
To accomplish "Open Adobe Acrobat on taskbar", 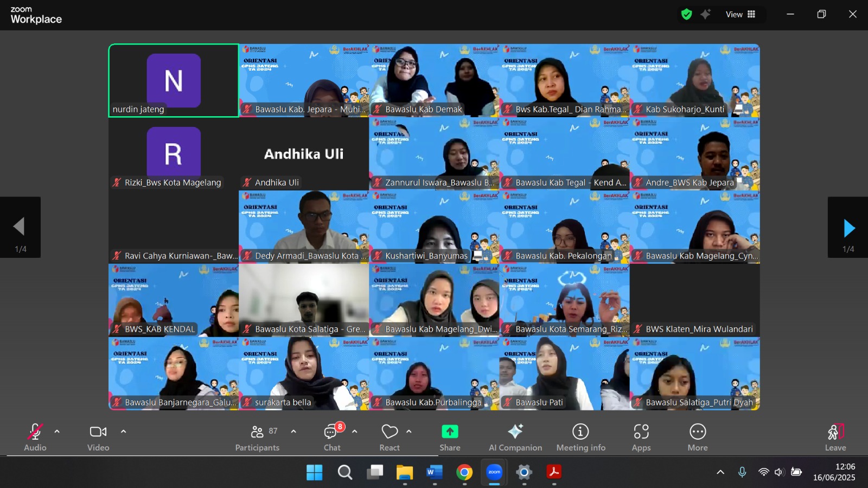I will 554,472.
